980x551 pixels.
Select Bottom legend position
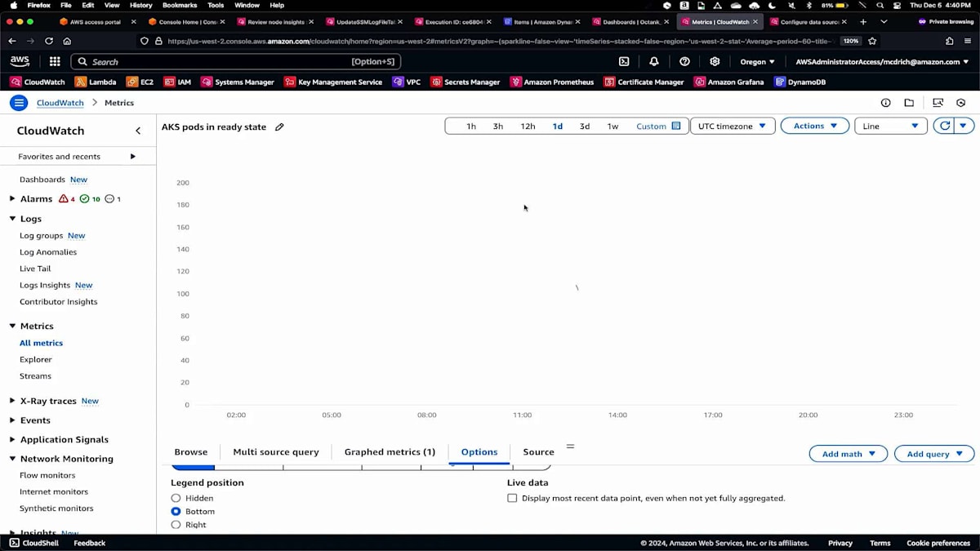tap(176, 511)
